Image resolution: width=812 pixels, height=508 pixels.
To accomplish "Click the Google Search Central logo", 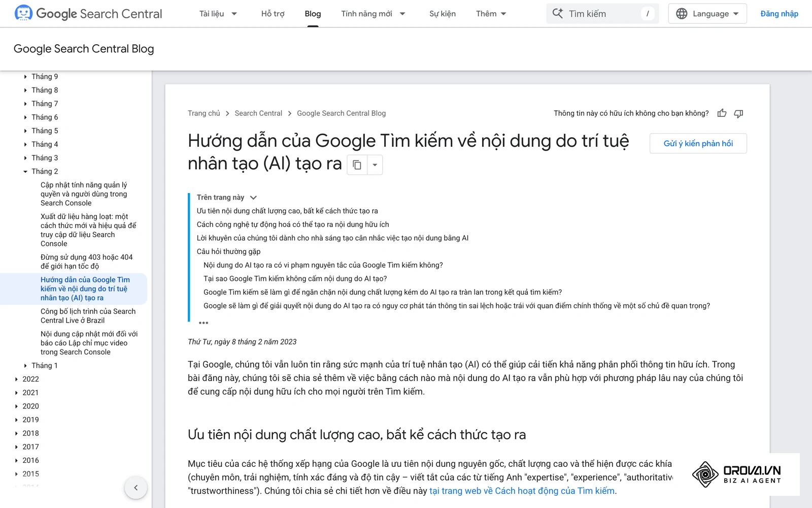I will click(x=88, y=14).
